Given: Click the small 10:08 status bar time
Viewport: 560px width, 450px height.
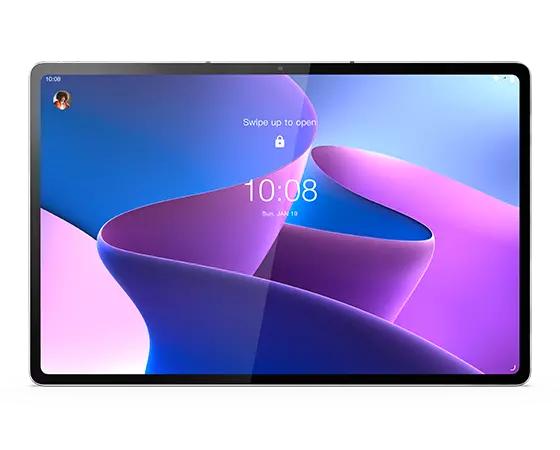Looking at the screenshot, I should pos(53,79).
